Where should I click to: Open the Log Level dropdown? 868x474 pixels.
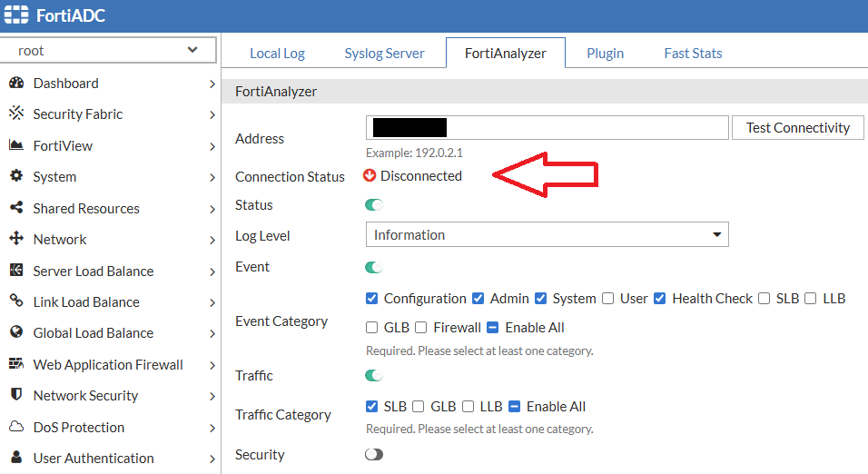(547, 235)
